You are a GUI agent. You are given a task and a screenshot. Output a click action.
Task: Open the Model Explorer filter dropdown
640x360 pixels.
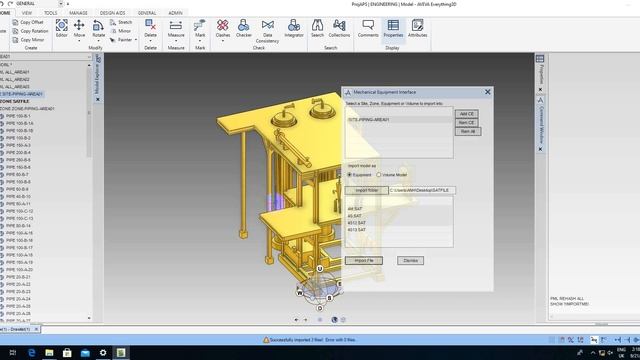click(x=89, y=57)
